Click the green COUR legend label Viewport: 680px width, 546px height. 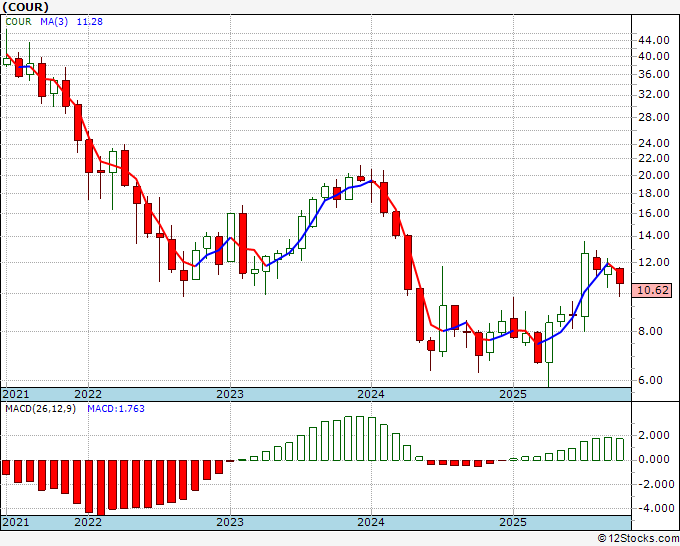point(18,22)
